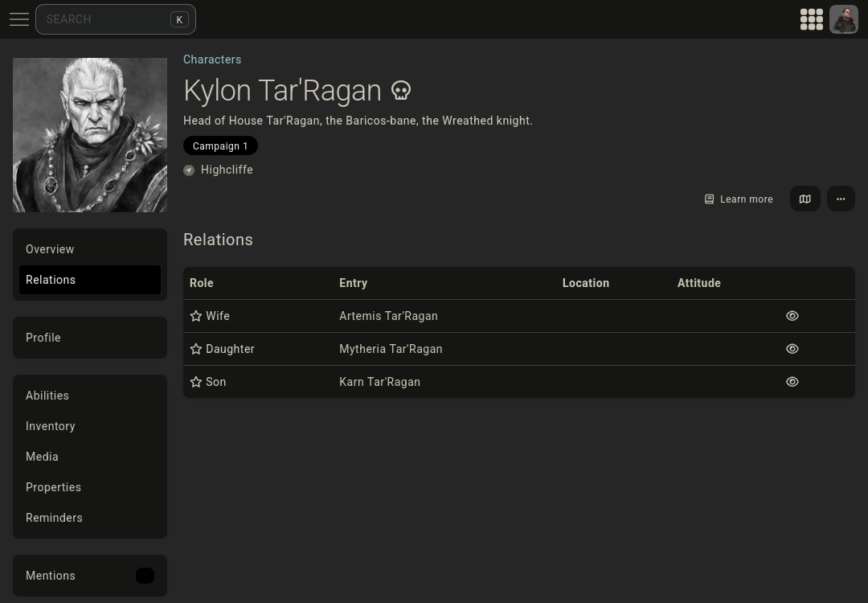The image size is (868, 603).
Task: Toggle visibility eye for Artemis Tar'Ragan
Action: coord(792,316)
